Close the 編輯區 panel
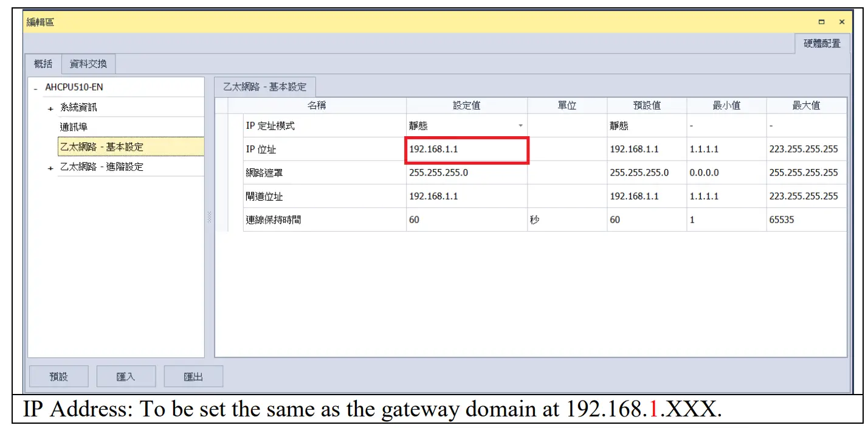 coord(842,22)
